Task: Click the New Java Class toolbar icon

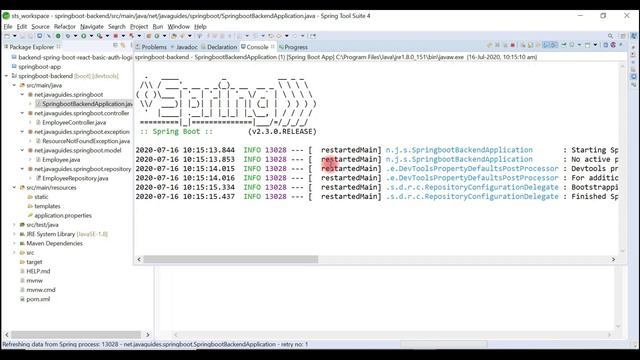Action: point(157,36)
